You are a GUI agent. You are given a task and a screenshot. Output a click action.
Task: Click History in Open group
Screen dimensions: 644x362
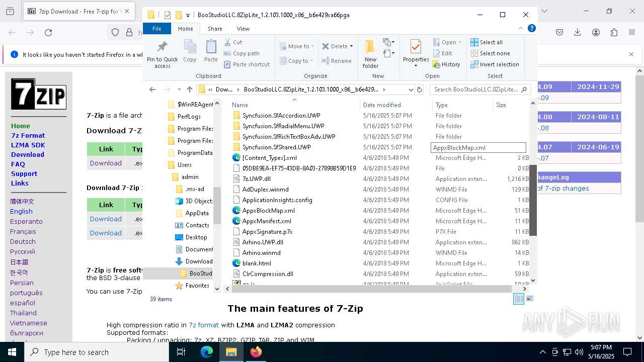tap(446, 64)
